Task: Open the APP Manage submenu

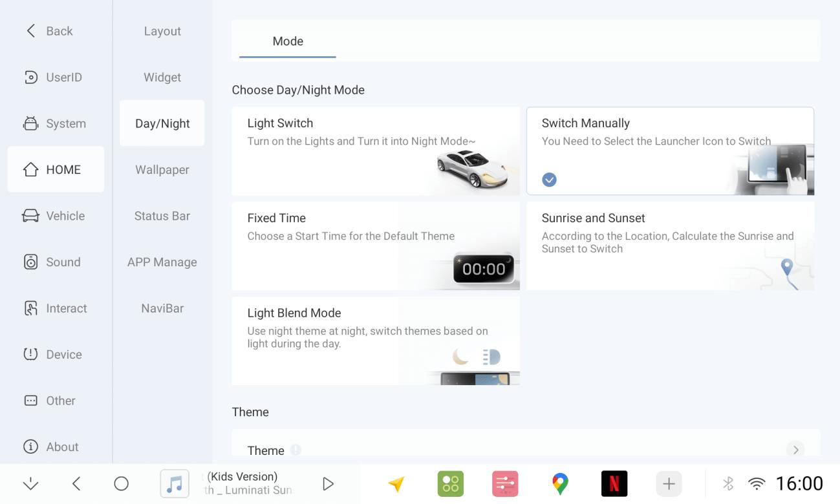Action: pos(162,262)
